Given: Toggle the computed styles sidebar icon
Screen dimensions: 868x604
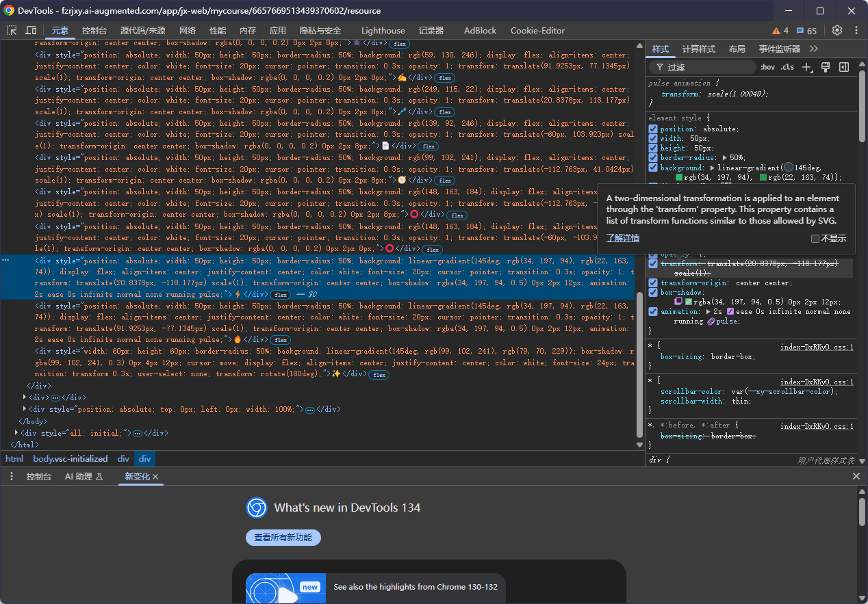Looking at the screenshot, I should tap(844, 67).
